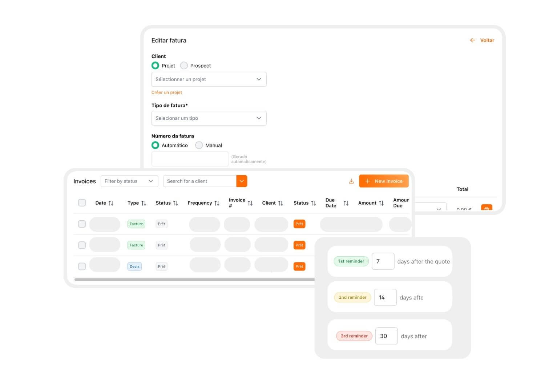Check the Devis row checkbox

tap(82, 266)
